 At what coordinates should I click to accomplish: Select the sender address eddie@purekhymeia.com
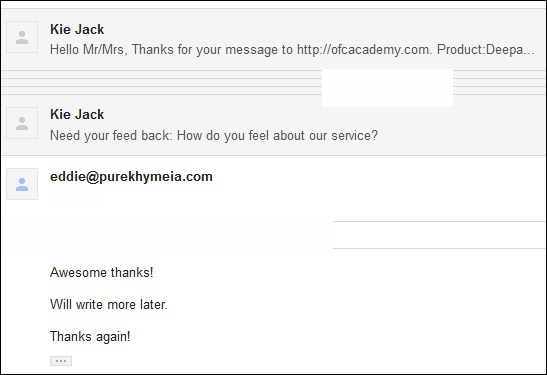(x=131, y=177)
